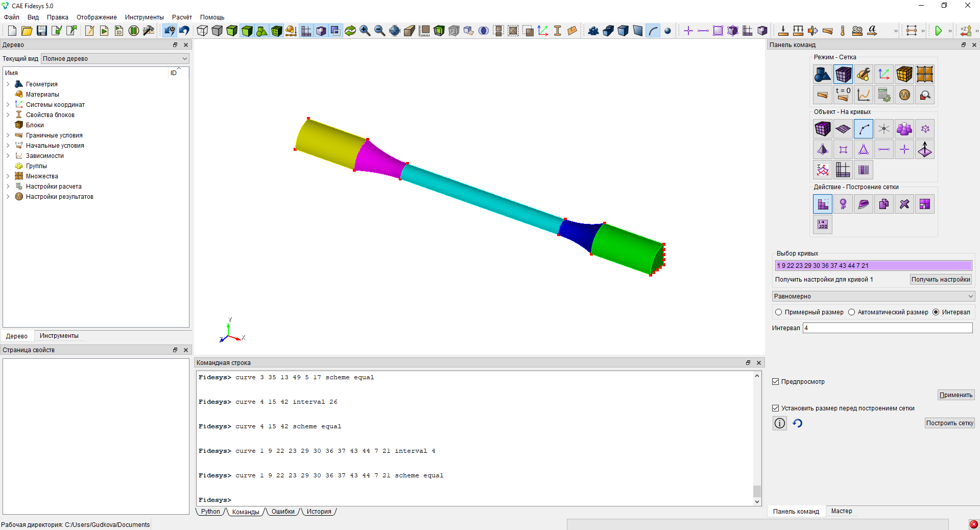Viewport: 980px width, 530px height.
Task: Open calculation settings calculator icon
Action: click(884, 95)
